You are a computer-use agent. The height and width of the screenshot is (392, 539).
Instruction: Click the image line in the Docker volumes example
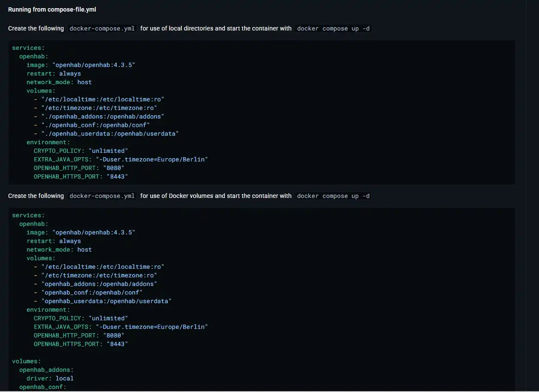pyautogui.click(x=81, y=232)
